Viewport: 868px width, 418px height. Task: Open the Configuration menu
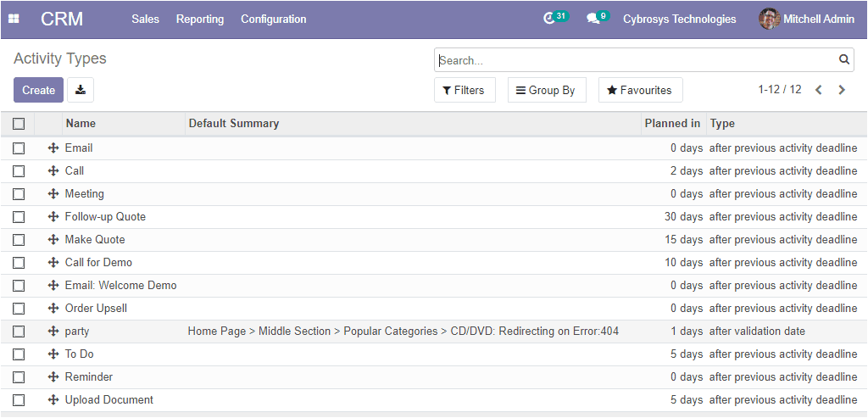(x=274, y=19)
